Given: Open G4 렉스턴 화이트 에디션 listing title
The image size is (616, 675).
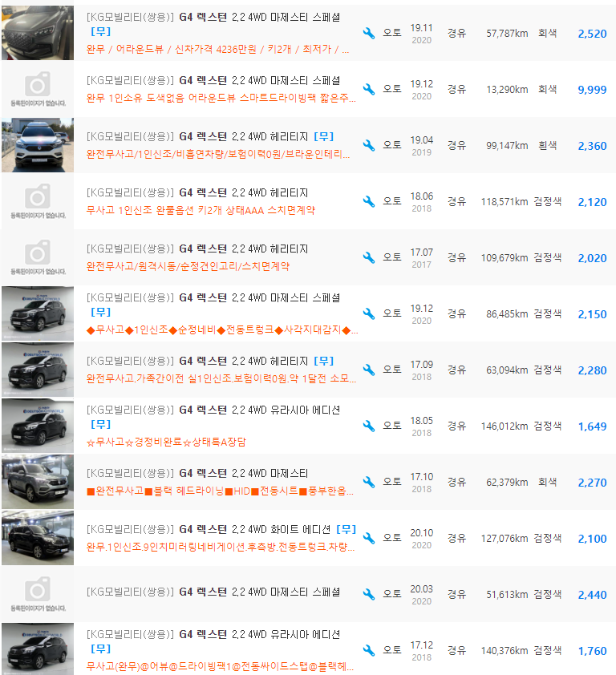Looking at the screenshot, I should (x=209, y=529).
